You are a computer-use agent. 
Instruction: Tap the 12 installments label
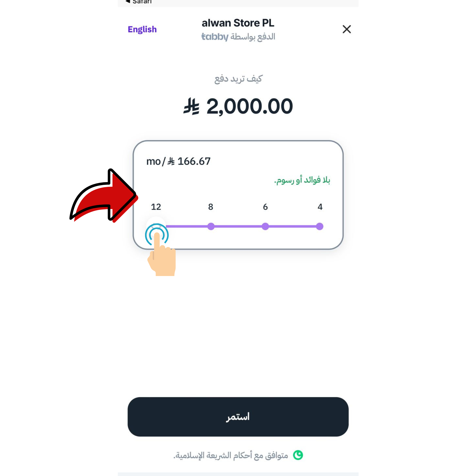tap(156, 207)
